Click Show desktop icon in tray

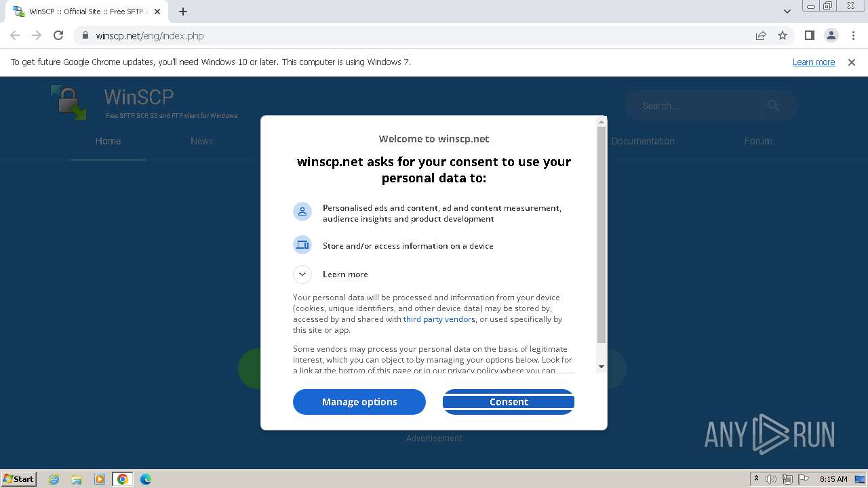[861, 479]
